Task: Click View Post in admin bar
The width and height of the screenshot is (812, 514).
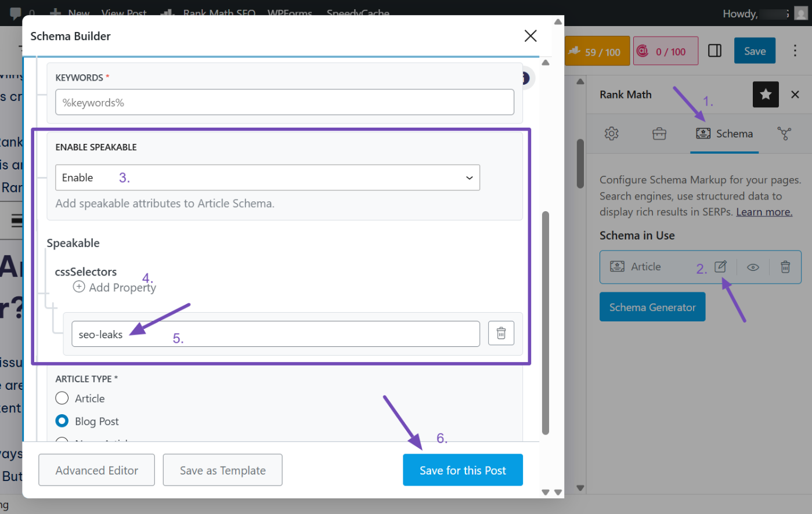Action: [124, 13]
